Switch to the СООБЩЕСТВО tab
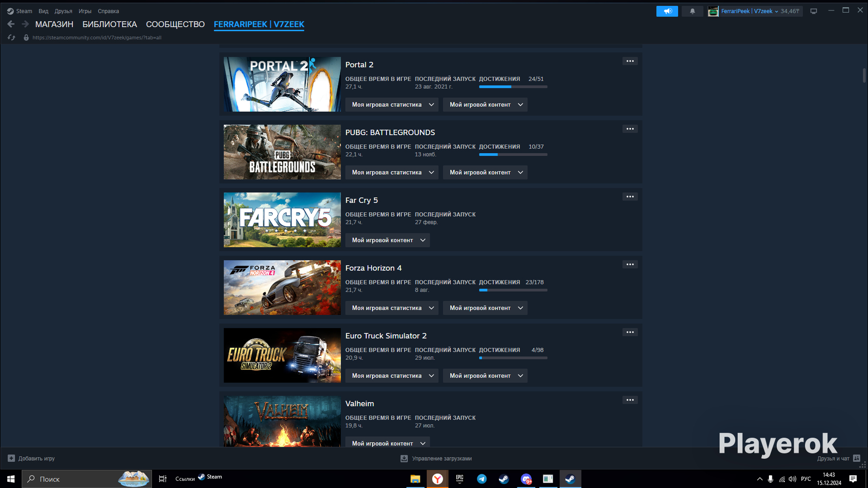 (x=175, y=24)
